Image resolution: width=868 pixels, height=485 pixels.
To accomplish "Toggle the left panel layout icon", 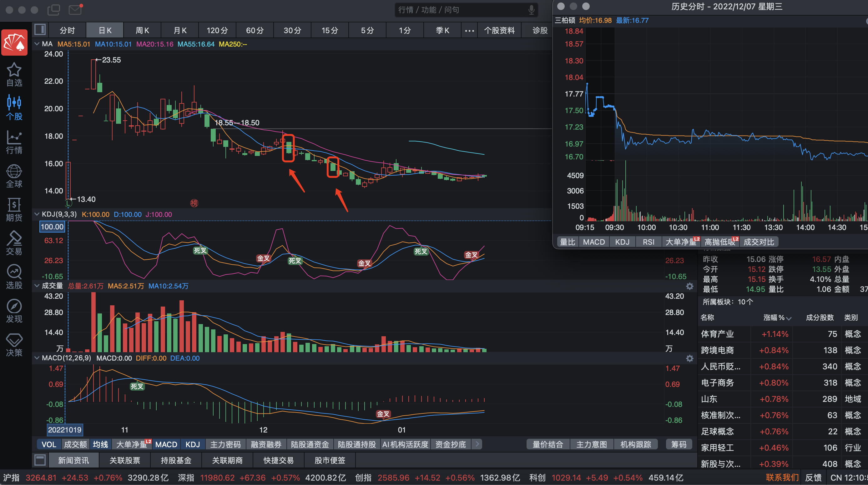I will pos(40,30).
